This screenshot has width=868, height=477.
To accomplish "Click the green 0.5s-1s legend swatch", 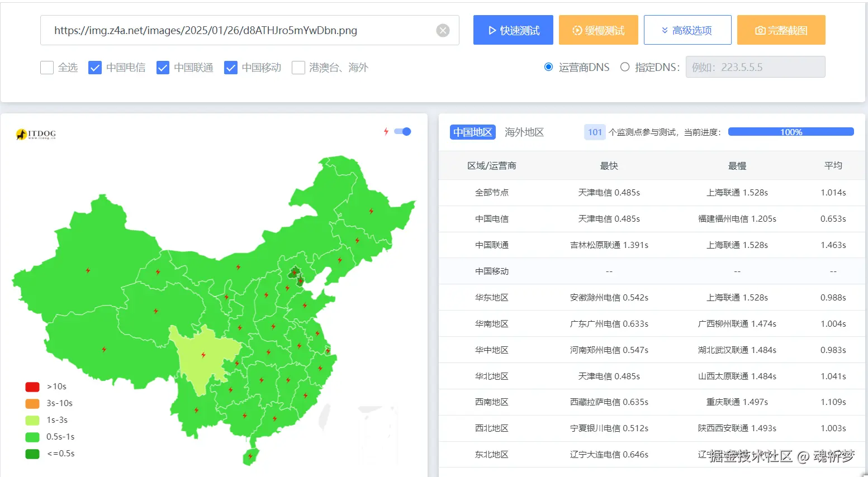I will click(32, 437).
